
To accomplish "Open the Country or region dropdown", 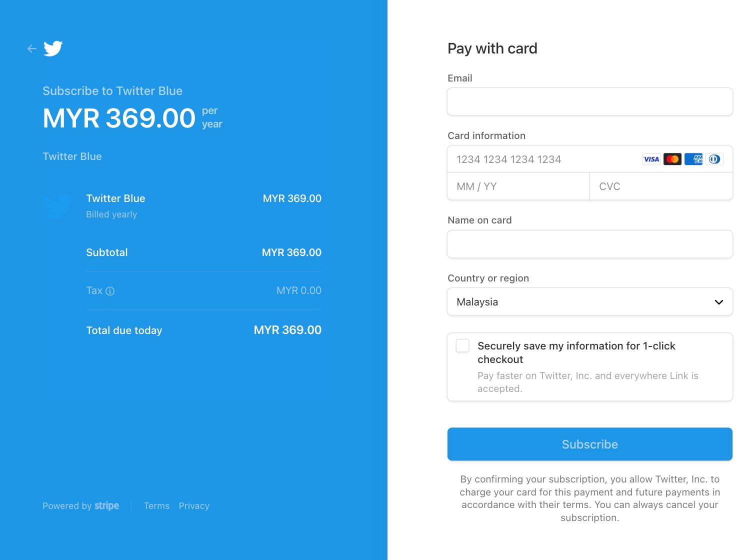I will click(x=590, y=301).
